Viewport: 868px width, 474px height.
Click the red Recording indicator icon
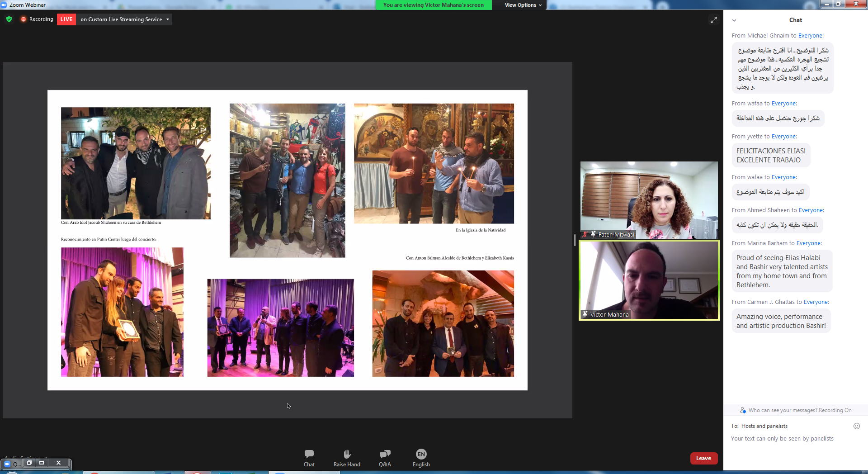coord(24,19)
